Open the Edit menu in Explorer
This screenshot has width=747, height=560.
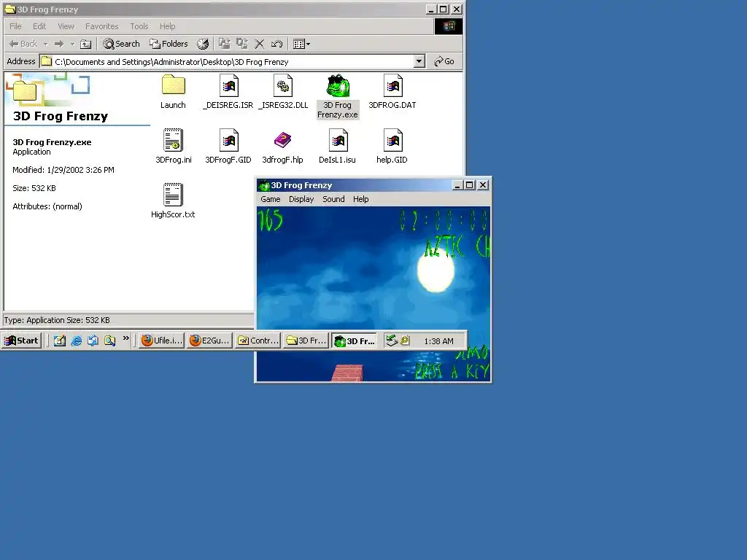(39, 26)
